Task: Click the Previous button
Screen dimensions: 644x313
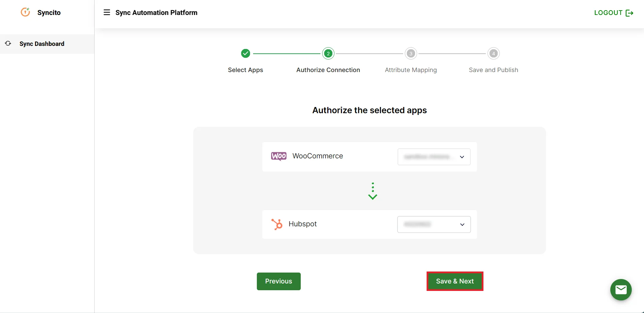Action: pos(278,281)
